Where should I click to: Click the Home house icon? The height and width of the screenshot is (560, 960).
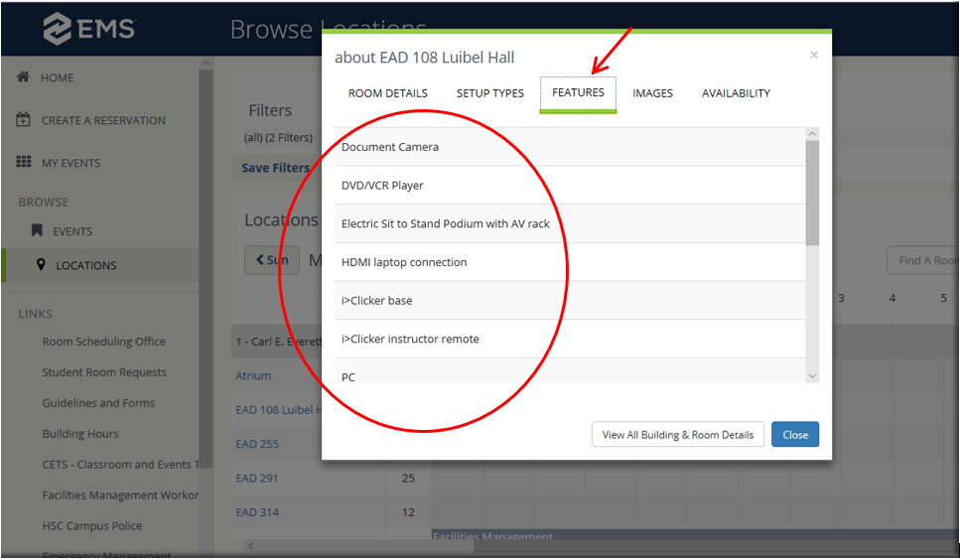(x=24, y=77)
